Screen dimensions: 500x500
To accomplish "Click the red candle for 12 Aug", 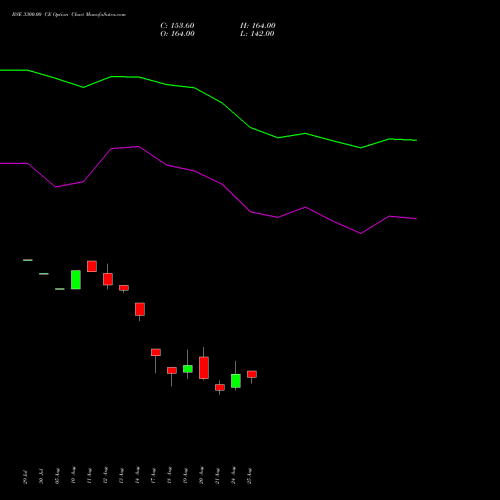I will click(x=108, y=279).
